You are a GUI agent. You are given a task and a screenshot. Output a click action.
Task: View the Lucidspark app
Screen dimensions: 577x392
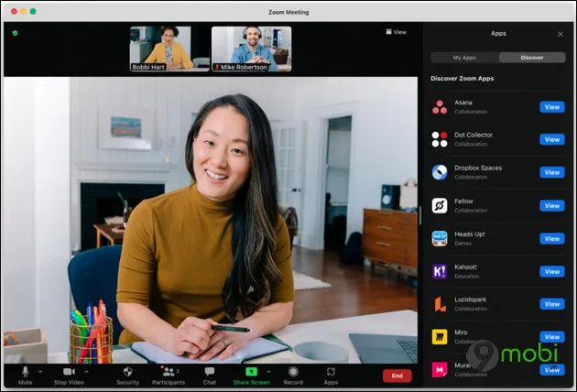[552, 304]
